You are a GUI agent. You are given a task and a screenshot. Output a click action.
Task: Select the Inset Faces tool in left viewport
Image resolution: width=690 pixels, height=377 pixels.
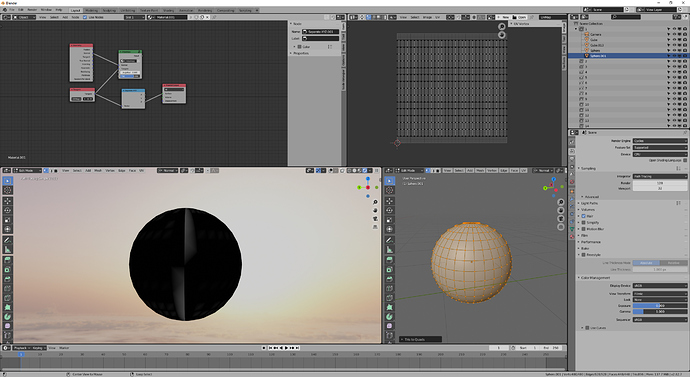point(7,270)
